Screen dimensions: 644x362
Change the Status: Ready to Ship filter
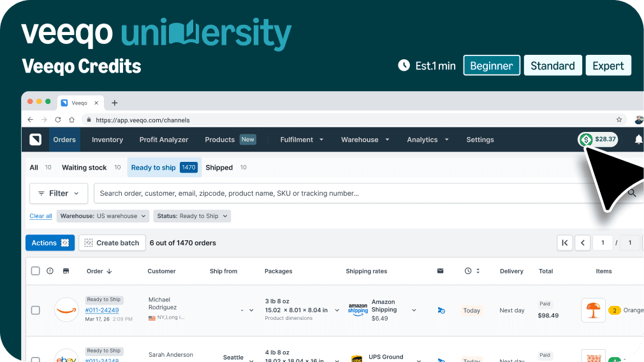192,216
